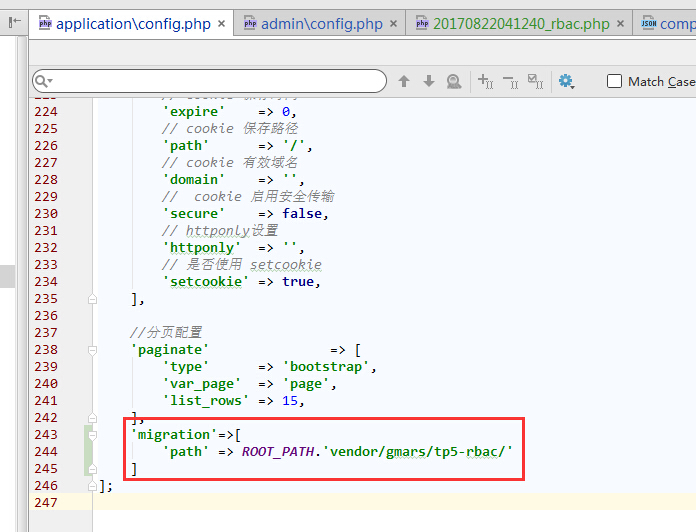
Task: Close the admin\config.php tab
Action: pos(392,23)
